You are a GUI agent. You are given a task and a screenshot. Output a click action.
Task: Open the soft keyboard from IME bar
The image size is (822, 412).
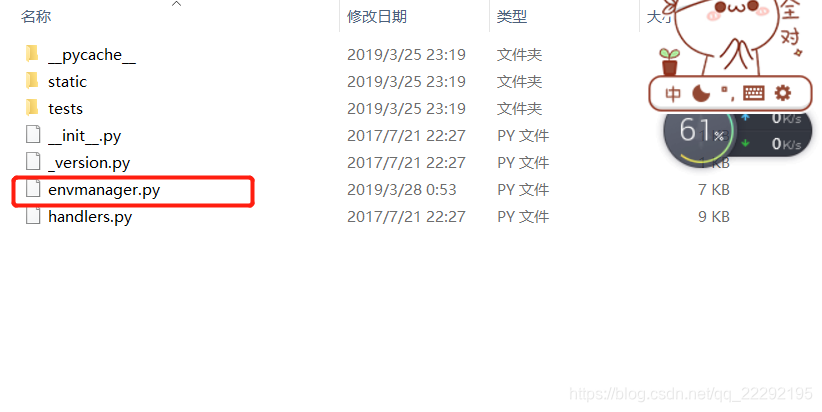click(754, 93)
